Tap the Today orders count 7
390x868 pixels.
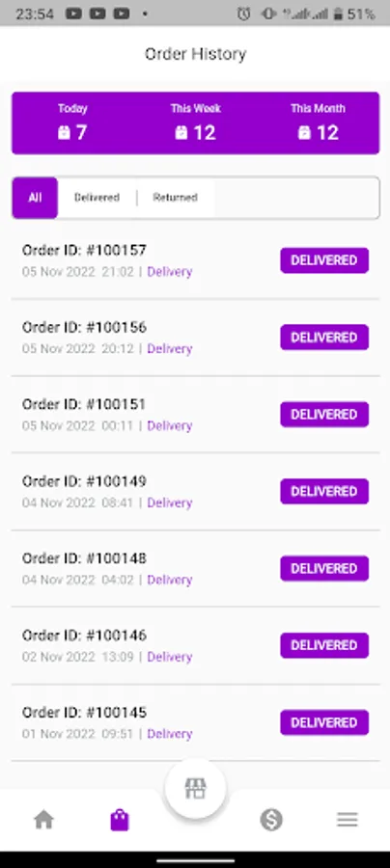[81, 133]
